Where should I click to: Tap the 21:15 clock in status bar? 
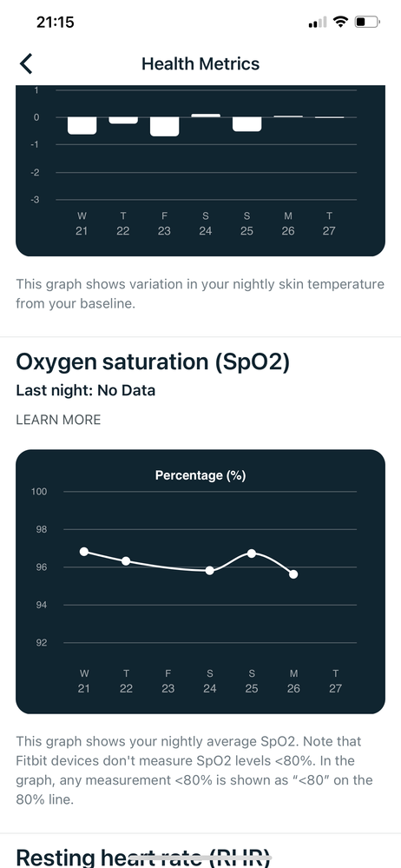56,22
